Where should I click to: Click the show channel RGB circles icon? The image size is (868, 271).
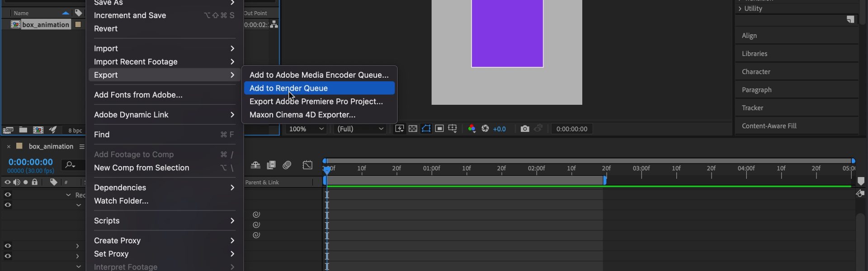click(x=472, y=129)
